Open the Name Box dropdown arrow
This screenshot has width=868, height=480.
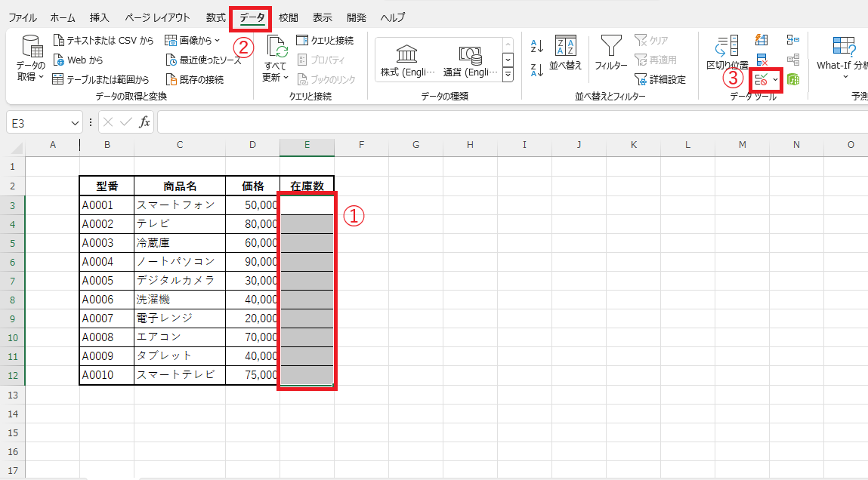pyautogui.click(x=75, y=123)
